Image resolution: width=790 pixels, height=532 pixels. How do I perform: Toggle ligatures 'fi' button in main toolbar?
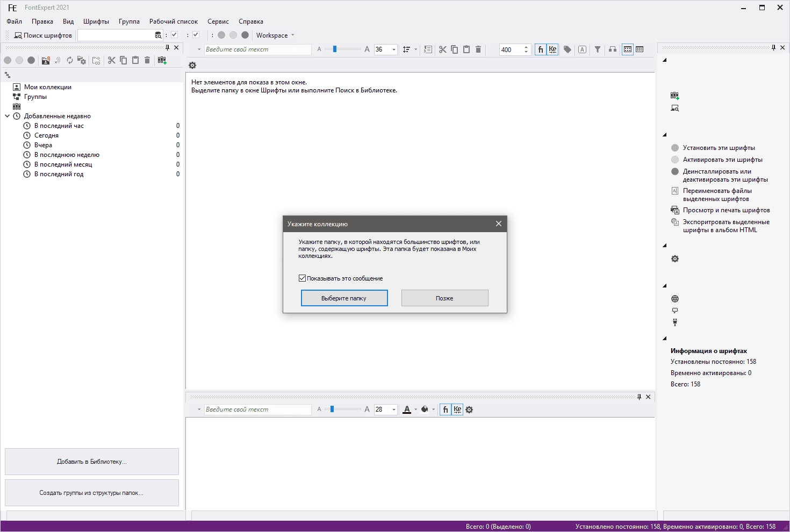[541, 49]
